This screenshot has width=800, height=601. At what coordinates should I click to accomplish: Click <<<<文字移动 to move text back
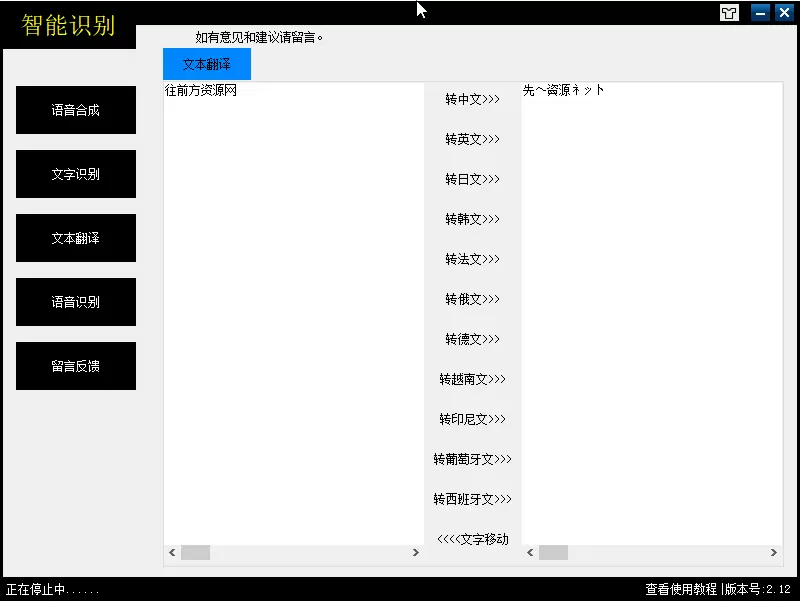[472, 539]
